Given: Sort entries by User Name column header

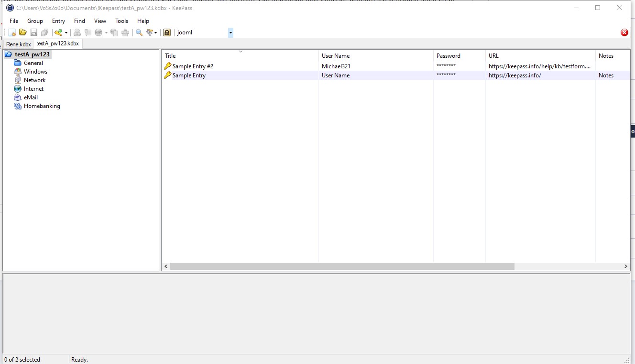Looking at the screenshot, I should click(376, 55).
